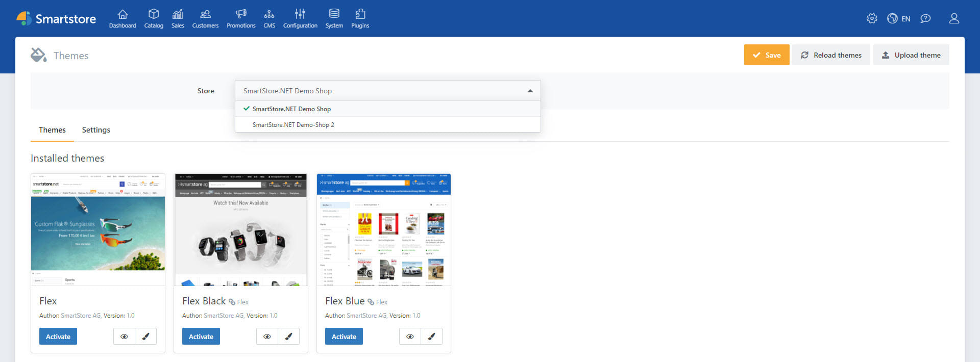Click the settings gear icon in header
980x362 pixels.
(872, 19)
